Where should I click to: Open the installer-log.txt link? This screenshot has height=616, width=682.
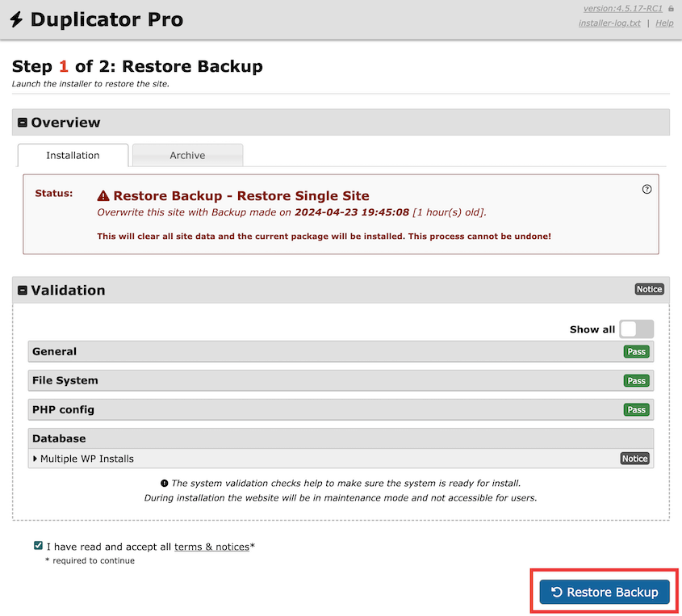[x=609, y=23]
